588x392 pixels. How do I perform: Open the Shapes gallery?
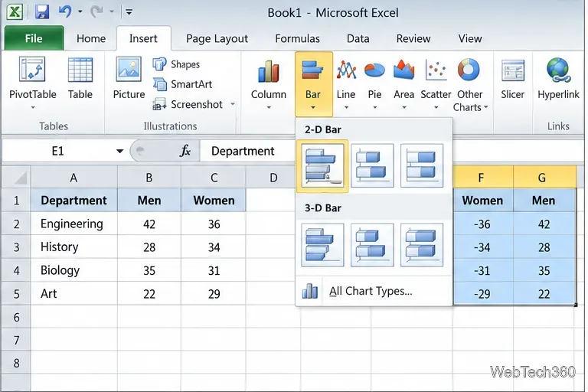click(176, 64)
